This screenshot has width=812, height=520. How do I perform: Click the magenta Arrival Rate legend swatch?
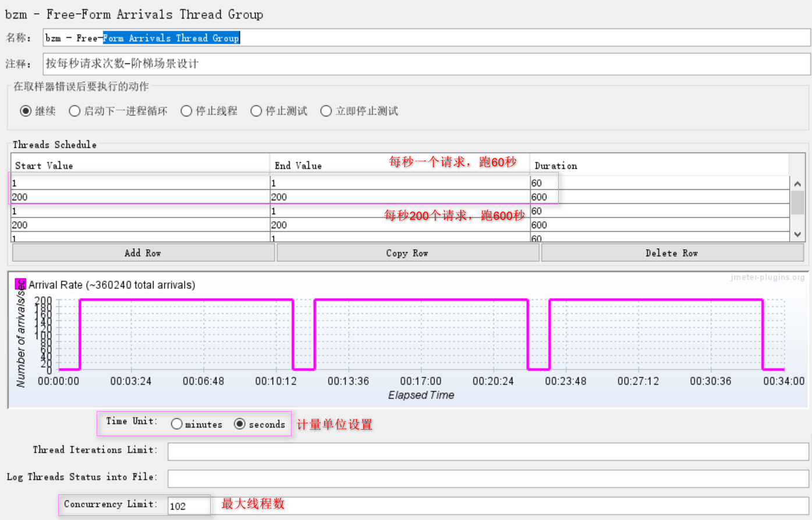(x=20, y=284)
